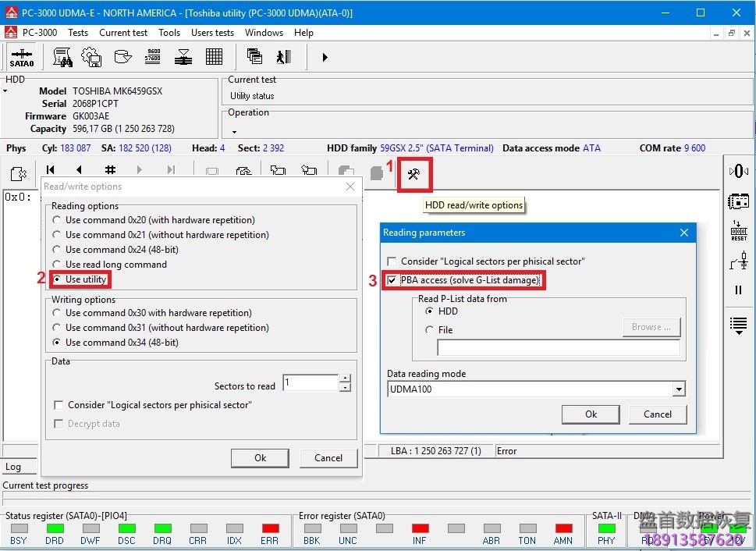756x551 pixels.
Task: Click the circuit board icon in sidebar
Action: click(x=738, y=201)
